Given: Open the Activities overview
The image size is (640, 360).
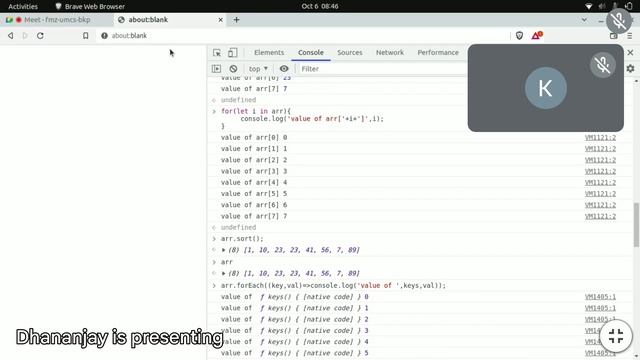Looking at the screenshot, I should pyautogui.click(x=23, y=6).
